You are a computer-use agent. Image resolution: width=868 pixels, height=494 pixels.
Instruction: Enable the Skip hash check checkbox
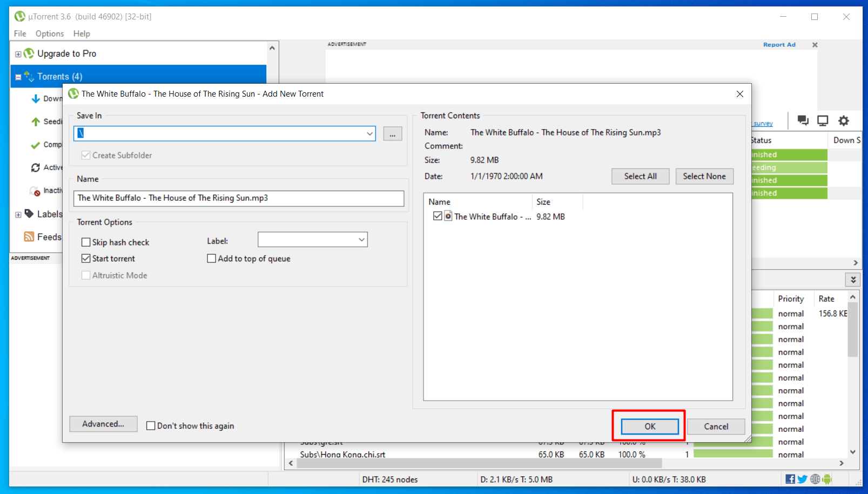86,242
